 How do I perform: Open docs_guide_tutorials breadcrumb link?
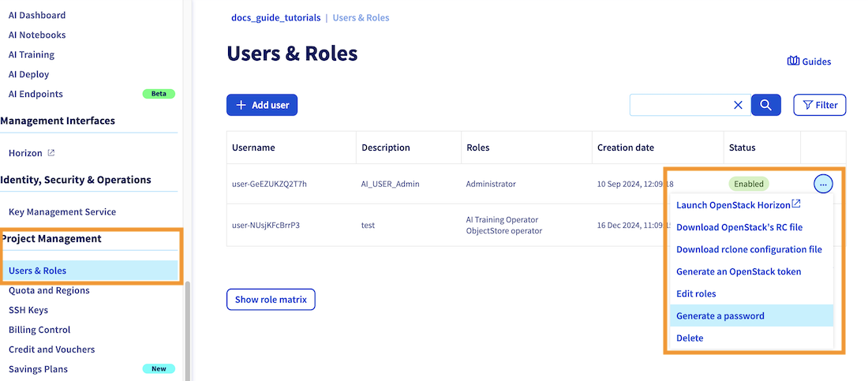[275, 17]
